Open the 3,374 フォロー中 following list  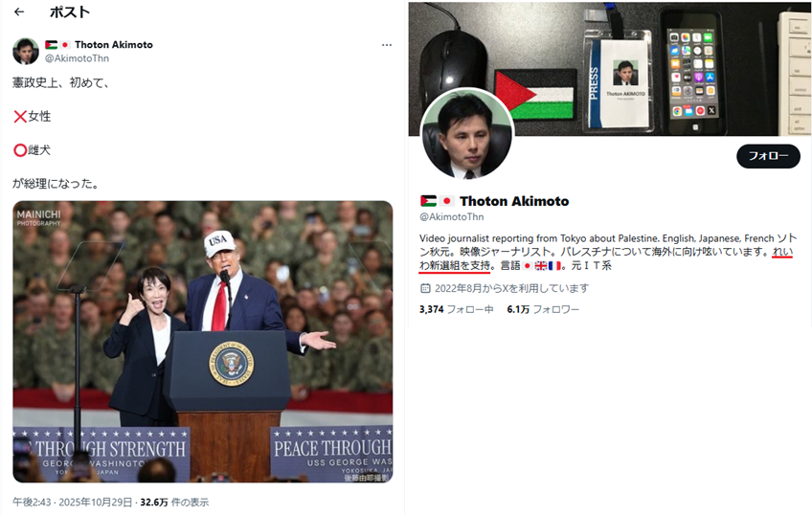(x=456, y=309)
